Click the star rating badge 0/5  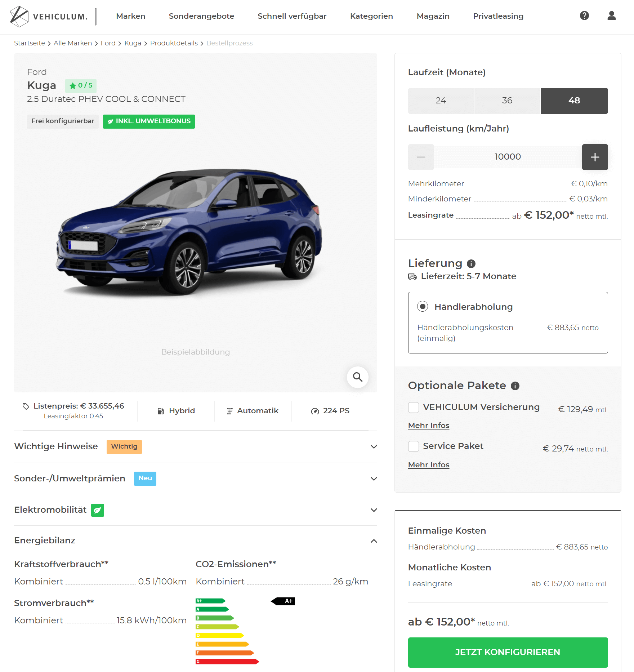[x=81, y=86]
